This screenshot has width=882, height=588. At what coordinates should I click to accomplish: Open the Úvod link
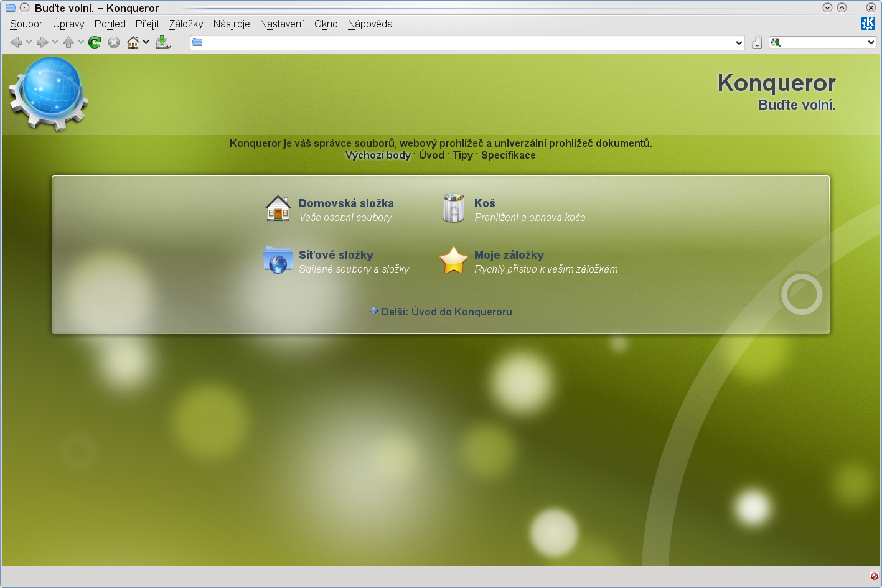click(431, 155)
